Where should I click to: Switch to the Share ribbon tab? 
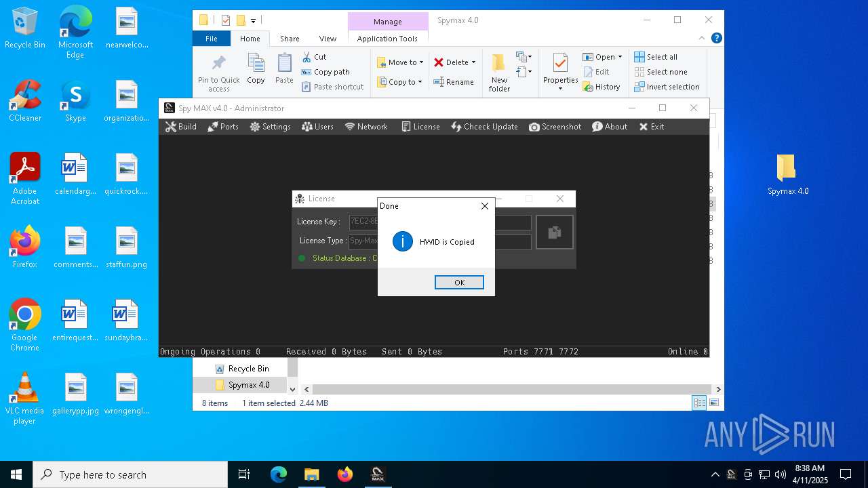pyautogui.click(x=290, y=39)
